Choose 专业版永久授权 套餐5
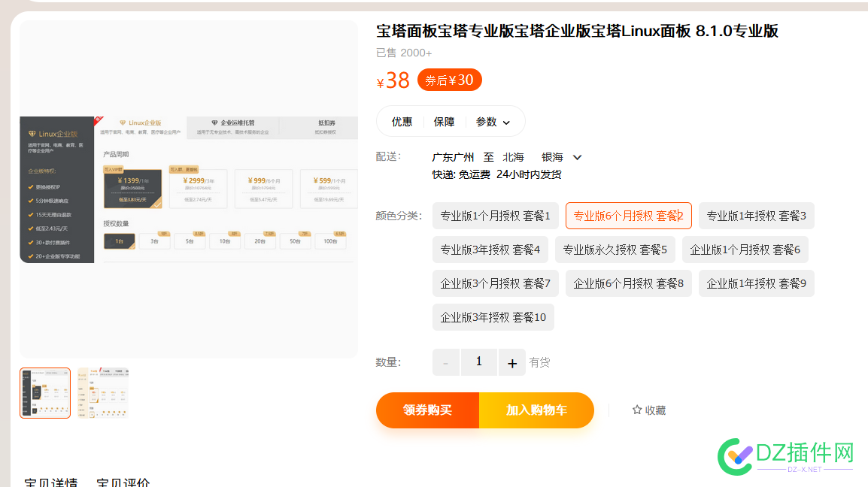The height and width of the screenshot is (487, 868). click(x=615, y=250)
